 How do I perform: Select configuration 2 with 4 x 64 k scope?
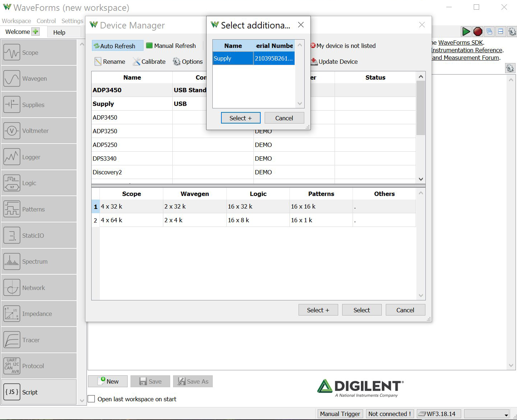253,220
